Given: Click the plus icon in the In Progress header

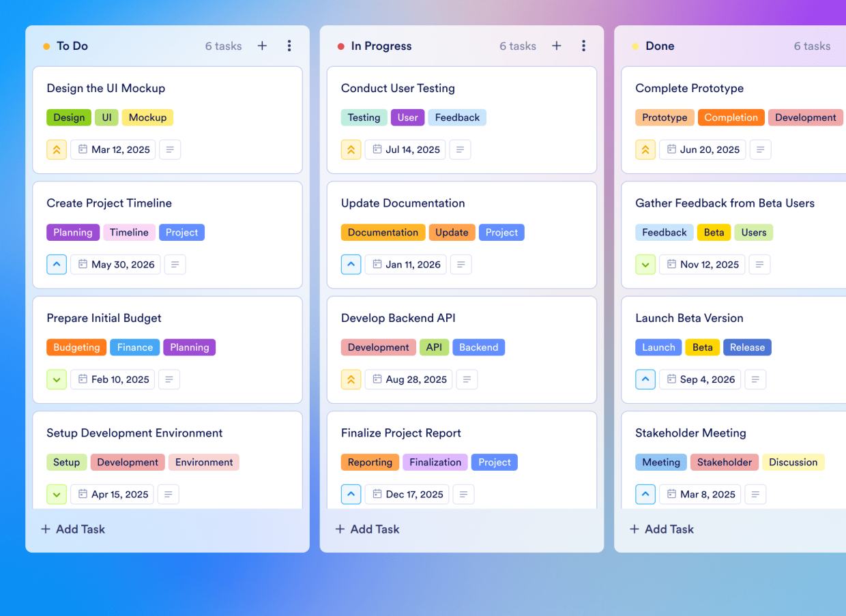Looking at the screenshot, I should click(x=556, y=46).
